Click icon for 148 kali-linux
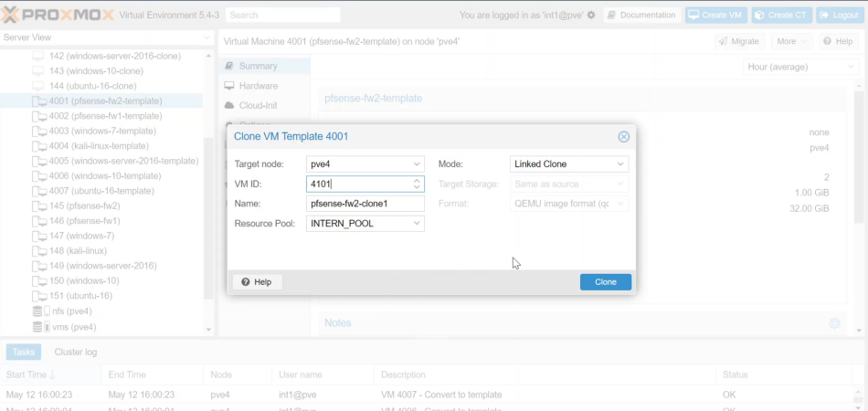868x411 pixels. click(39, 250)
